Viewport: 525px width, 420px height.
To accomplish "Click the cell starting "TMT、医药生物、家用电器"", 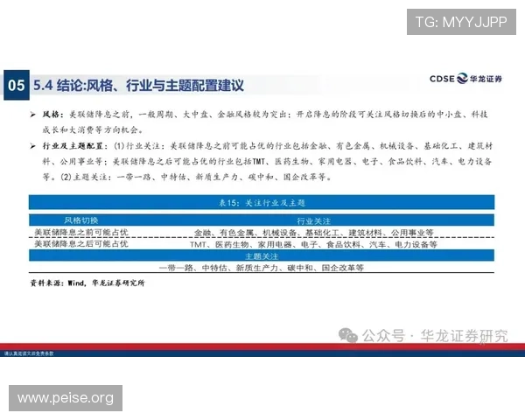I will point(314,244).
